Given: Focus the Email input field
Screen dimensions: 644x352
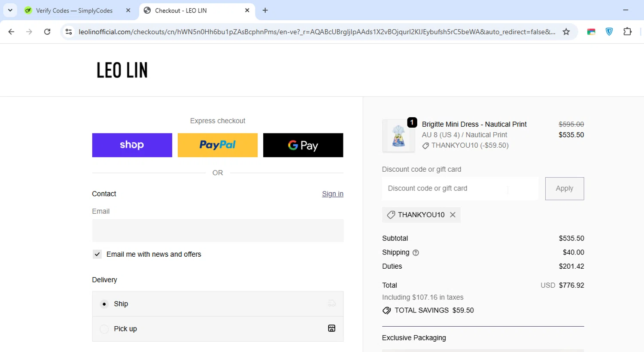Looking at the screenshot, I should point(218,231).
